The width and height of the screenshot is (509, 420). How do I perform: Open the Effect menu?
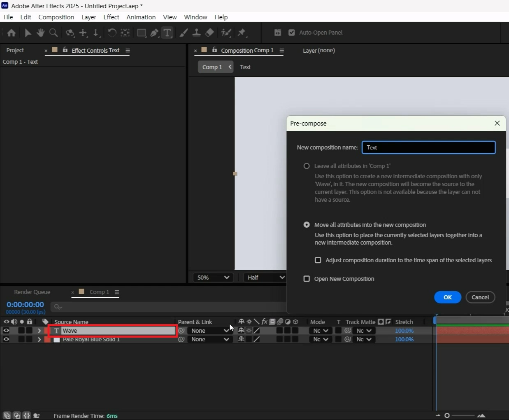(x=111, y=17)
